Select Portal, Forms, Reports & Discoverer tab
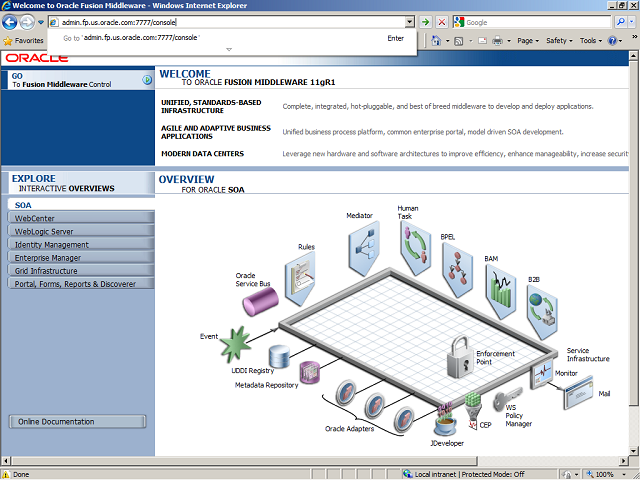 81,284
